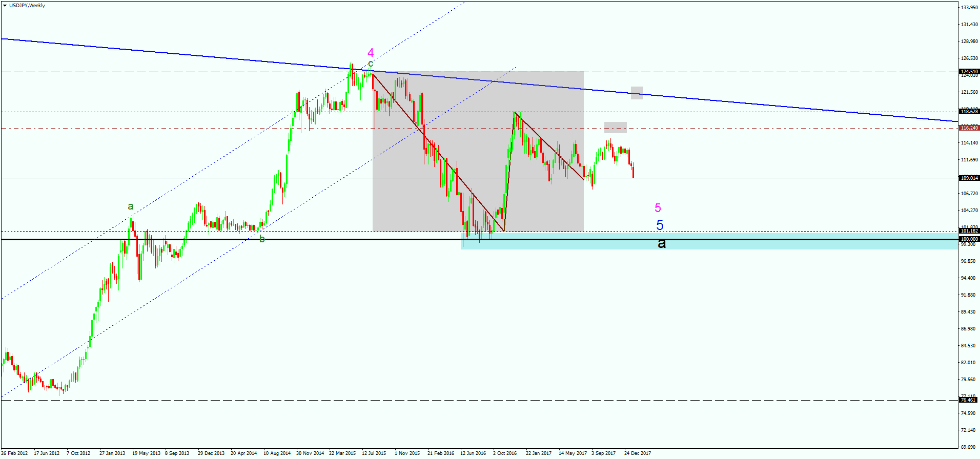Click the 72.140 price axis label
Image resolution: width=980 pixels, height=459 pixels.
click(x=969, y=430)
